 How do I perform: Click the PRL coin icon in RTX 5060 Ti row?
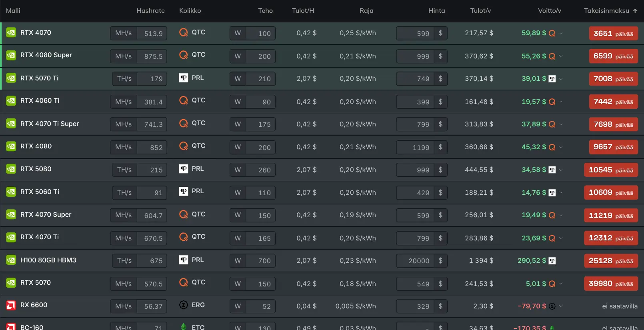(184, 191)
